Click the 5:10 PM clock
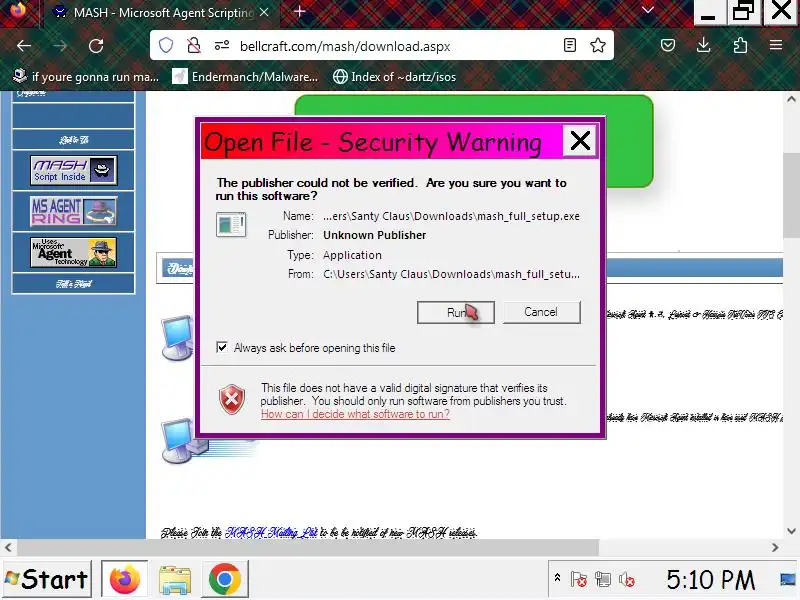Viewport: 800px width, 600px height. point(710,580)
